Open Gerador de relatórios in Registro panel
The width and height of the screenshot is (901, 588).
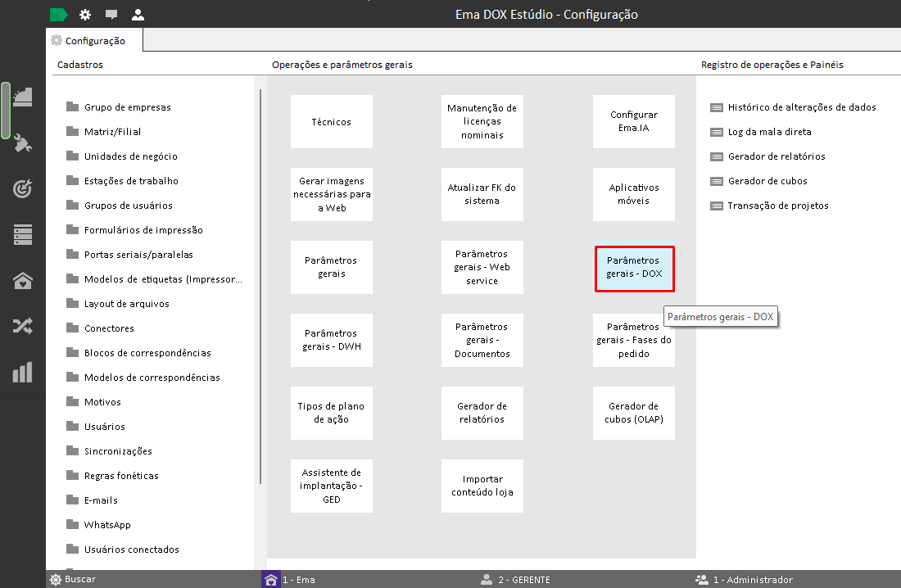pyautogui.click(x=776, y=156)
